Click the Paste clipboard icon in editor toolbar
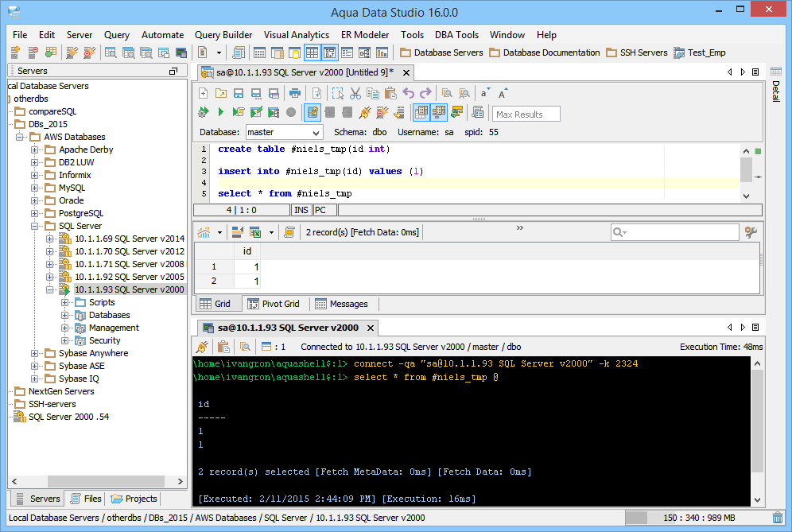The height and width of the screenshot is (532, 792). click(390, 93)
